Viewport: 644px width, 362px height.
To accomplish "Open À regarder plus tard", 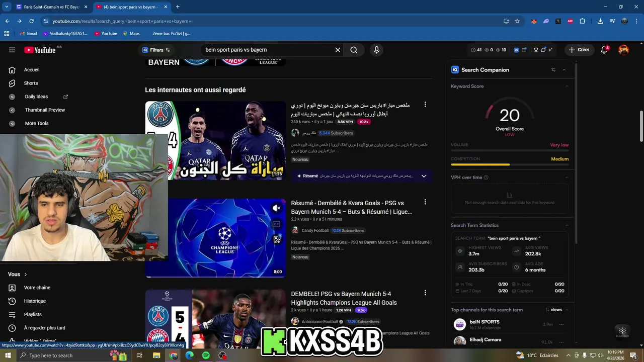I will pyautogui.click(x=44, y=328).
